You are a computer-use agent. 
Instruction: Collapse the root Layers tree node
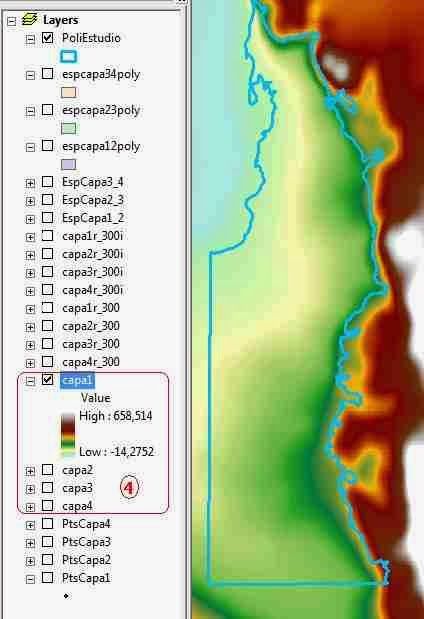click(x=12, y=21)
